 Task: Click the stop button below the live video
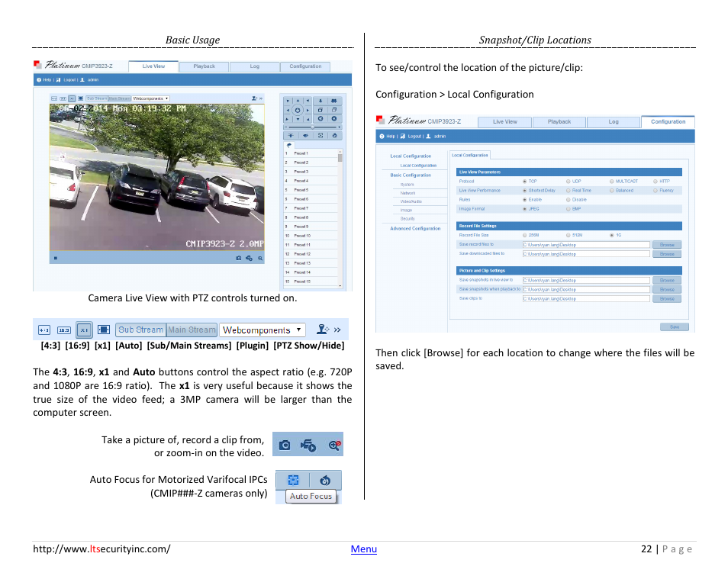[x=55, y=258]
